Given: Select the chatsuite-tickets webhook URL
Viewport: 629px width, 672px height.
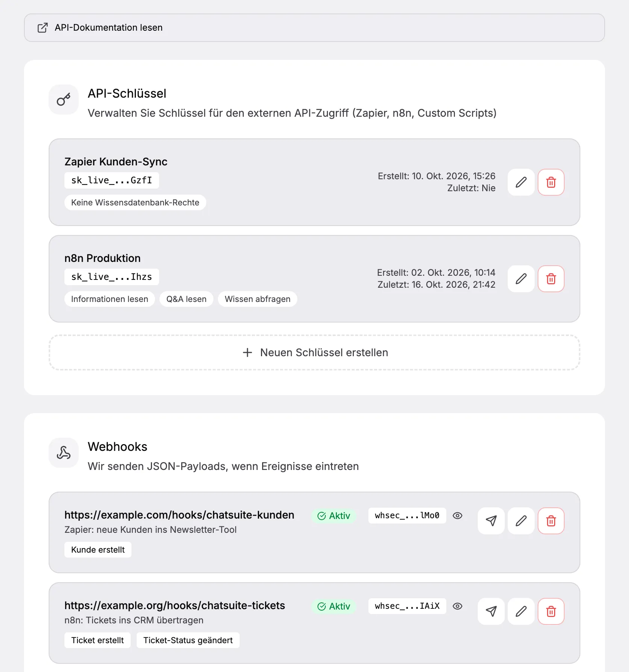Looking at the screenshot, I should coord(175,605).
